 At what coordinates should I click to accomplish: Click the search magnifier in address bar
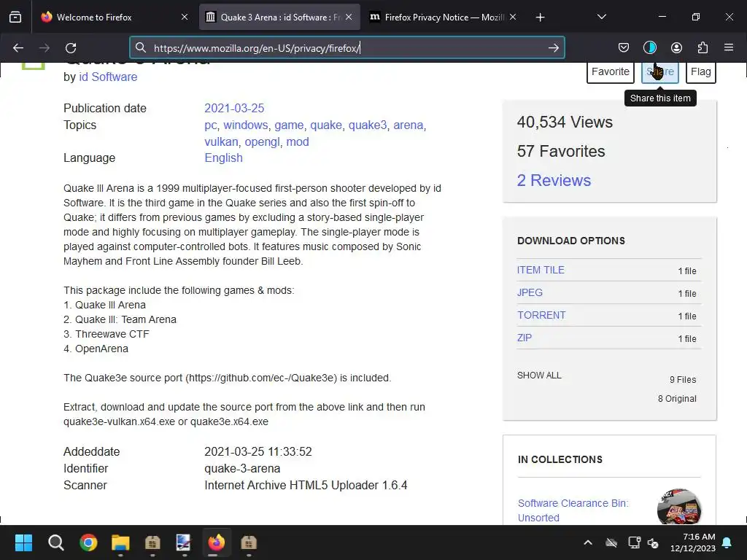pyautogui.click(x=140, y=47)
